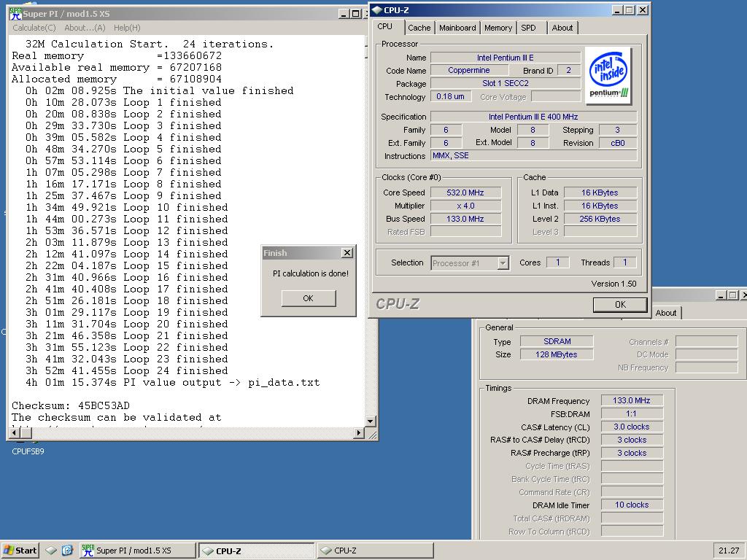Click scroll right arrow in Super PI

point(359,432)
